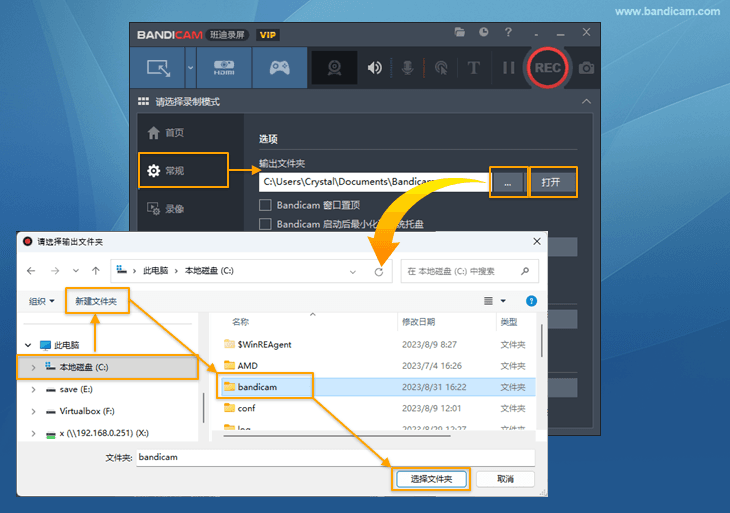Open Bandicam help question mark icon

pos(508,32)
